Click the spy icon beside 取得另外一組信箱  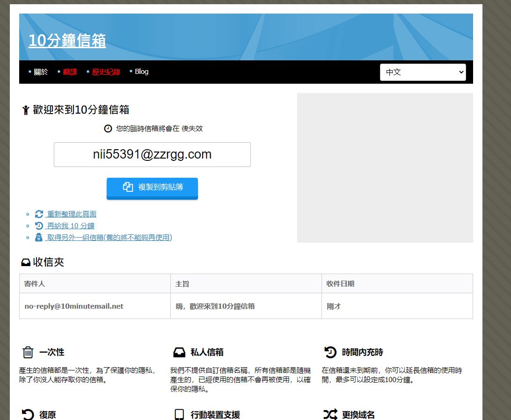[x=39, y=237]
